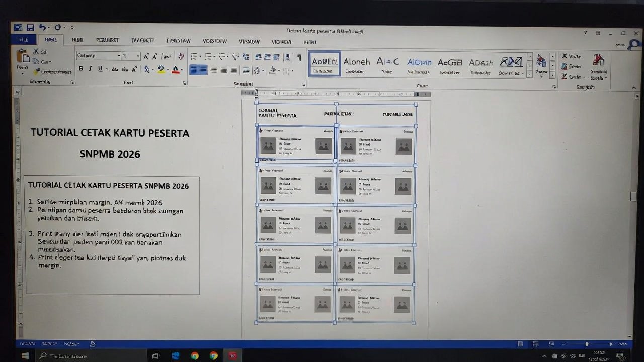This screenshot has height=362, width=644.
Task: Click the Align Left icon
Action: point(198,70)
